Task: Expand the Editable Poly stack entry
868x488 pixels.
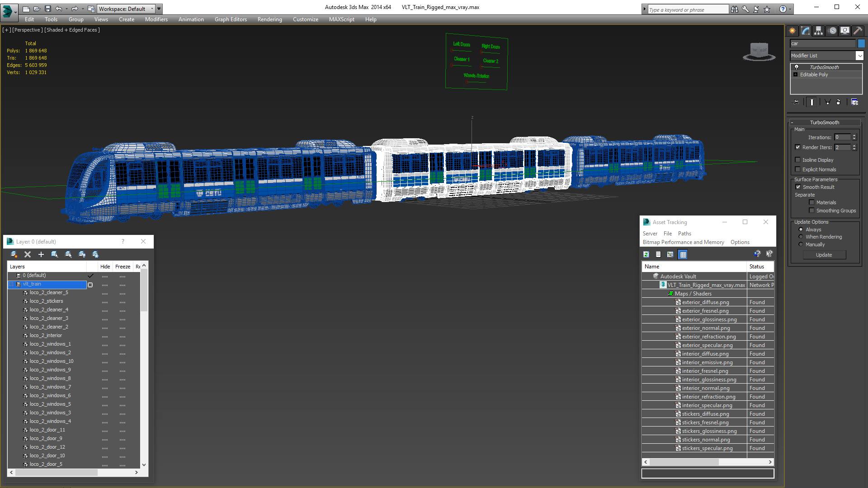Action: click(x=796, y=75)
